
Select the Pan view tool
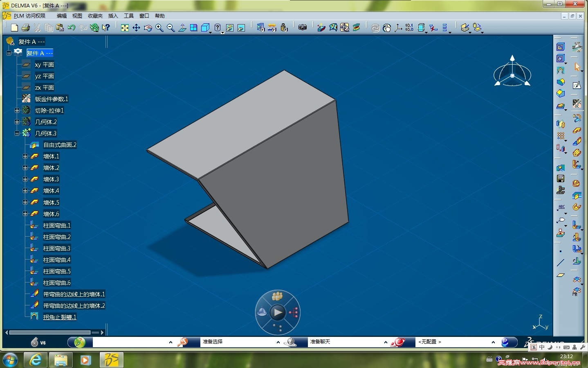tap(136, 27)
